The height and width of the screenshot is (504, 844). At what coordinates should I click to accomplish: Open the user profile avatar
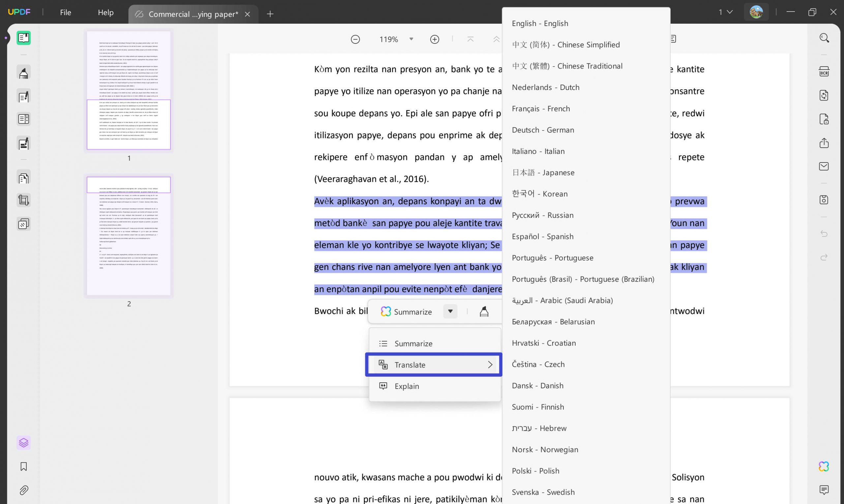tap(756, 12)
